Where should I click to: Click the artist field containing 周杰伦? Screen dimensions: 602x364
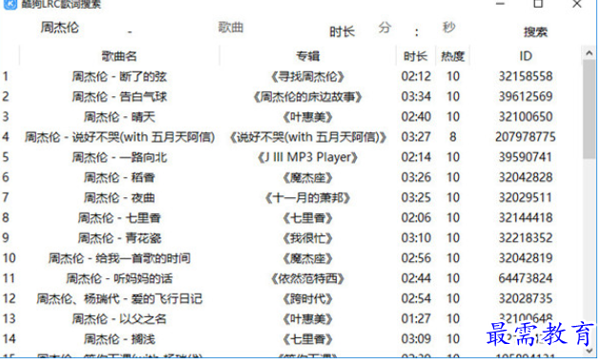pyautogui.click(x=60, y=28)
